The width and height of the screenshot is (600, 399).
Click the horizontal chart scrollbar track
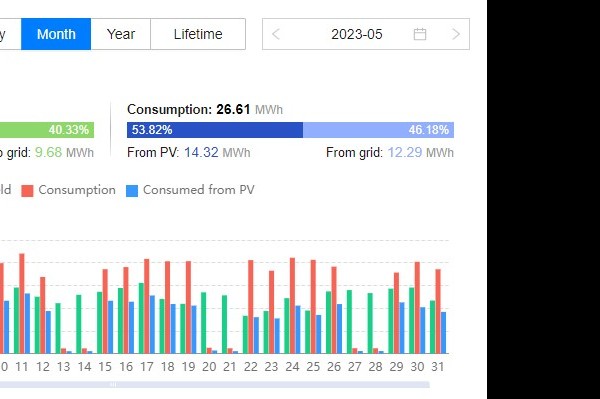[215, 384]
